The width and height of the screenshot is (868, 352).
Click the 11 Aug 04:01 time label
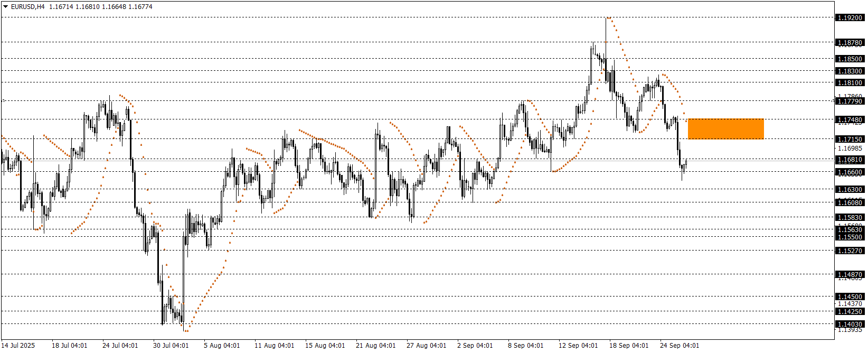pos(274,346)
